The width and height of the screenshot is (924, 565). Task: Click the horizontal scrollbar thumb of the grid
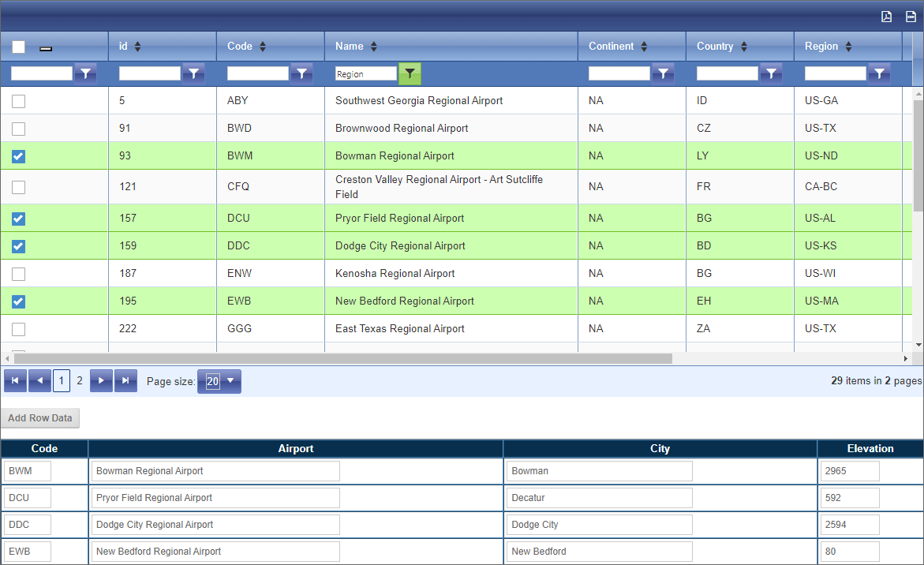[x=343, y=358]
